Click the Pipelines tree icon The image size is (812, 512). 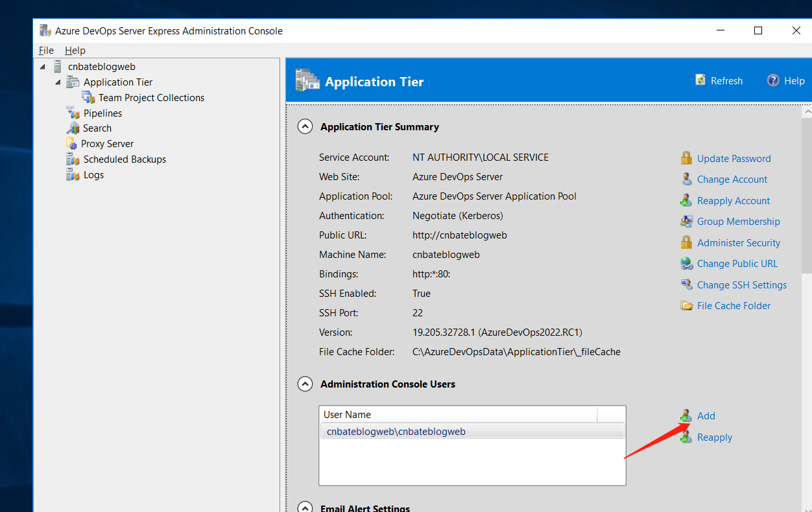click(x=73, y=113)
